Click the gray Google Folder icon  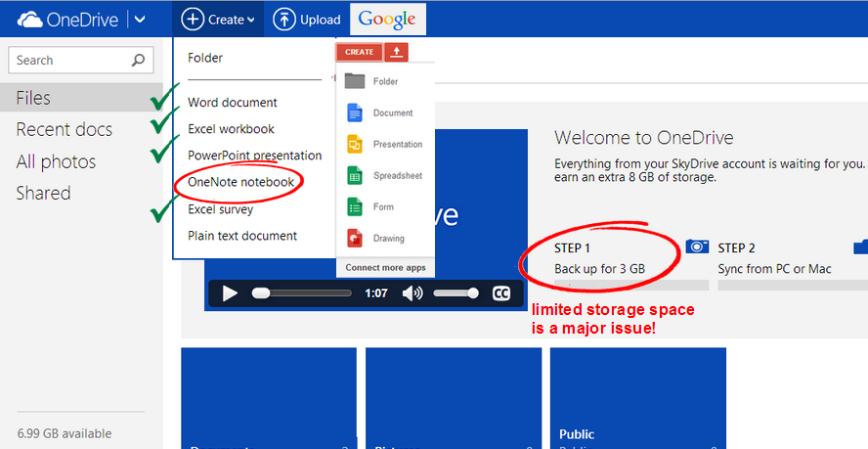tap(354, 81)
